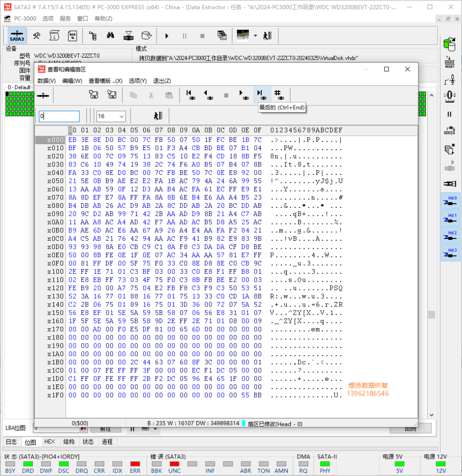Click the disk copy icon in right sidebar
462x476 pixels.
click(x=449, y=45)
